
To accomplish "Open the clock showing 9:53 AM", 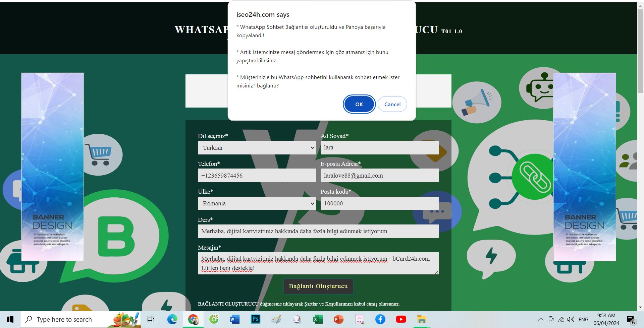I will tap(606, 319).
